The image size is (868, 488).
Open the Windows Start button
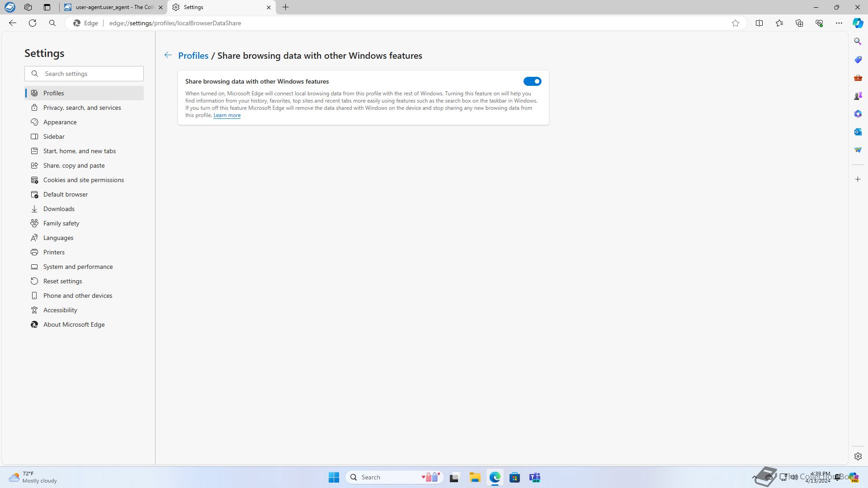click(334, 477)
